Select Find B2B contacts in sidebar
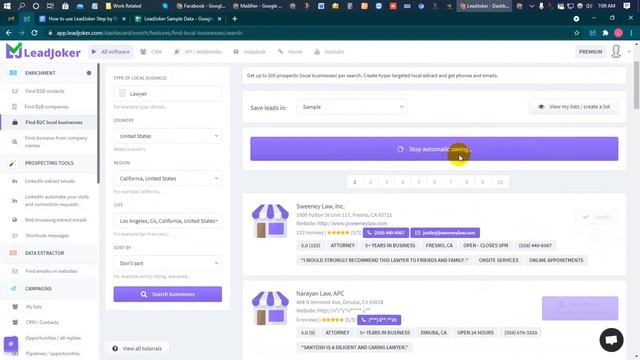Screen dimensions: 640x360 tap(44, 91)
